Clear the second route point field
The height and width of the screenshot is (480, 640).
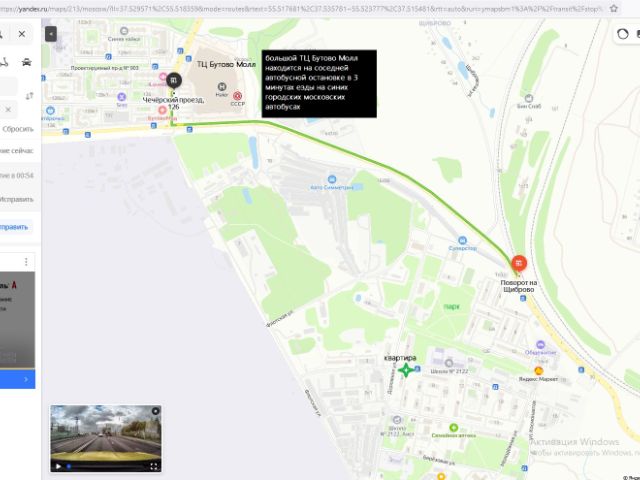[8, 109]
